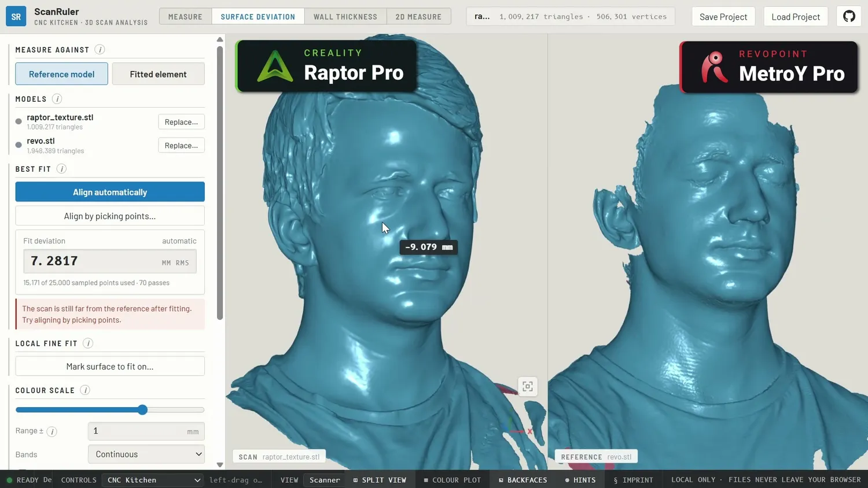Click the READY status indicator
Screen dimensions: 868x488
(x=23, y=480)
